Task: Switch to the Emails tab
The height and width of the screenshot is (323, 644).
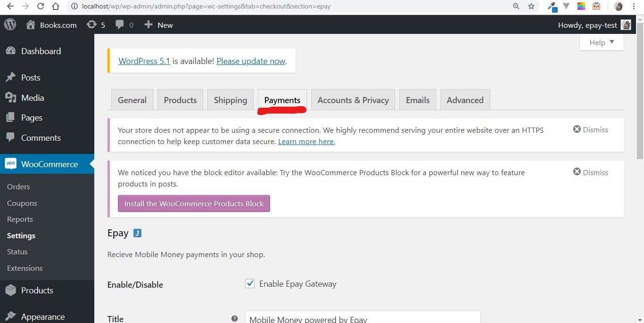Action: coord(418,100)
